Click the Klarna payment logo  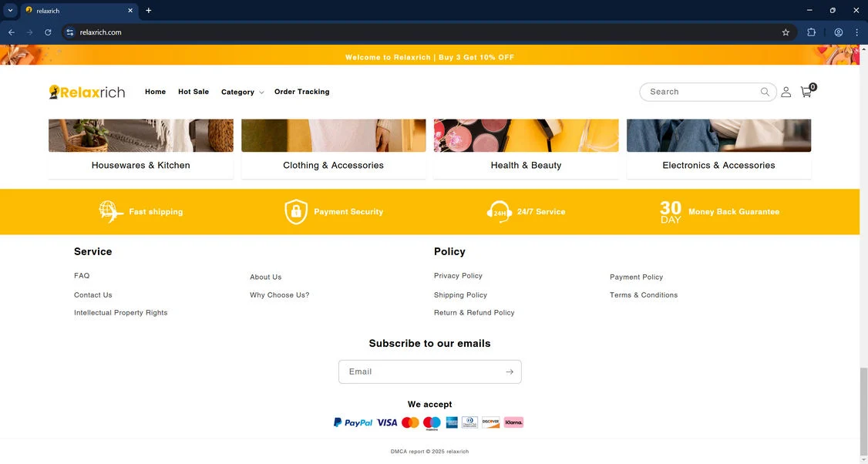[x=513, y=422]
